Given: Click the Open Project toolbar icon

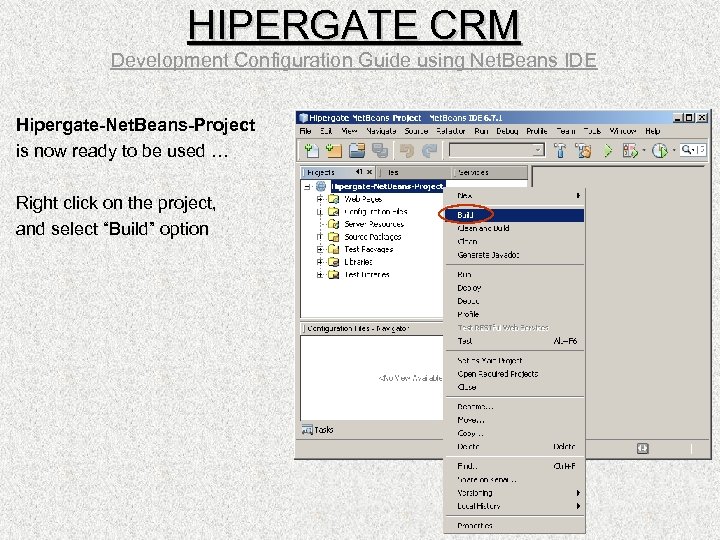Looking at the screenshot, I should (357, 150).
